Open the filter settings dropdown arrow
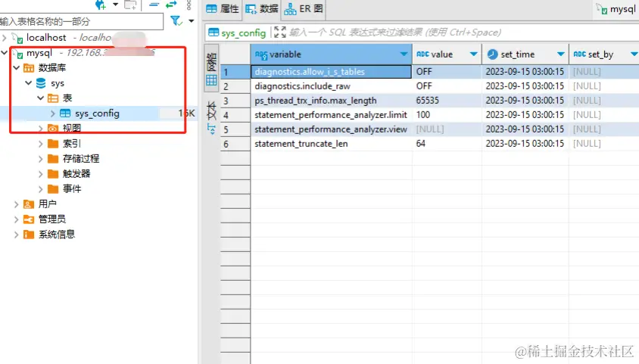Screen dimensions: 639x364 [191, 20]
